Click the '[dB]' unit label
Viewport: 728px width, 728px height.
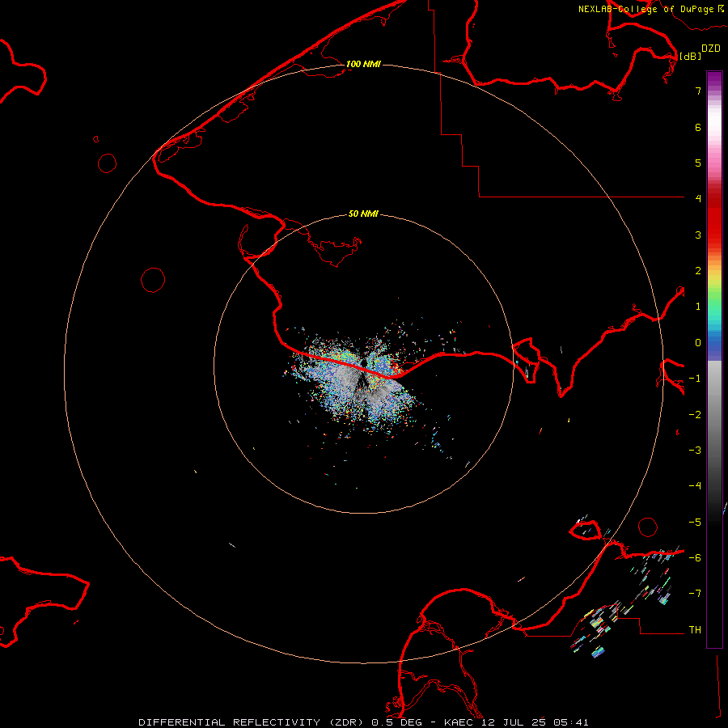(690, 56)
